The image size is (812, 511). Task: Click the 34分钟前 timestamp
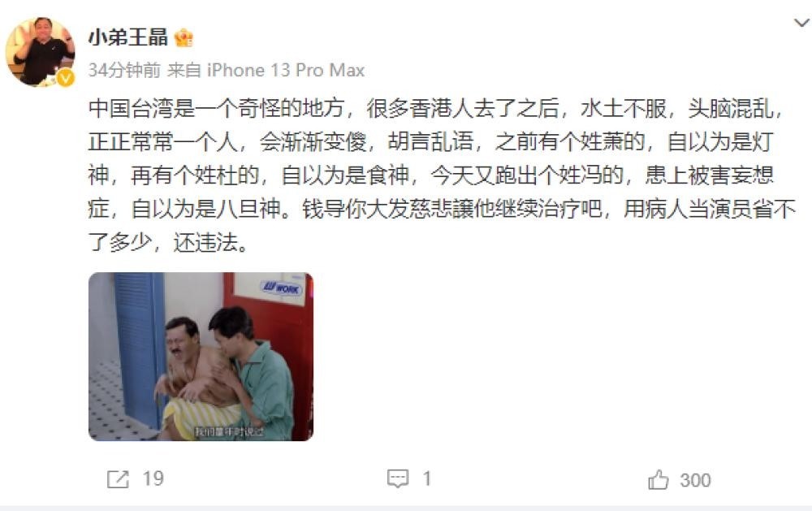[x=124, y=70]
